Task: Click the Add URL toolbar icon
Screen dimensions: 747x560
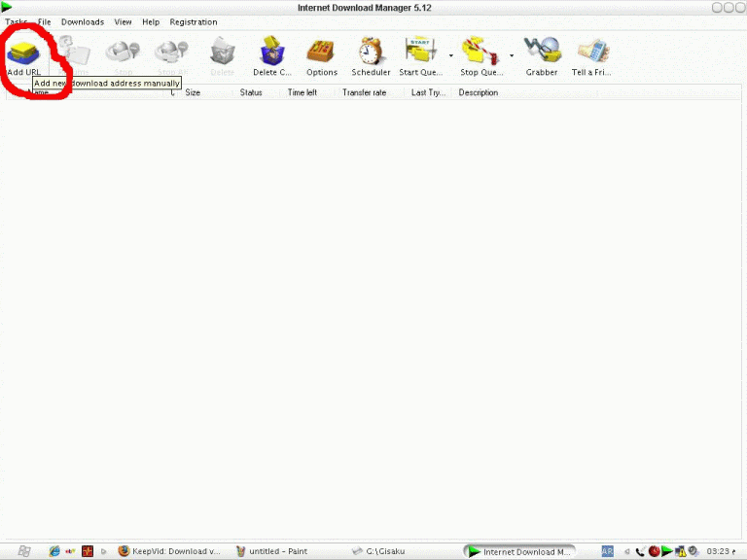Action: pyautogui.click(x=23, y=51)
